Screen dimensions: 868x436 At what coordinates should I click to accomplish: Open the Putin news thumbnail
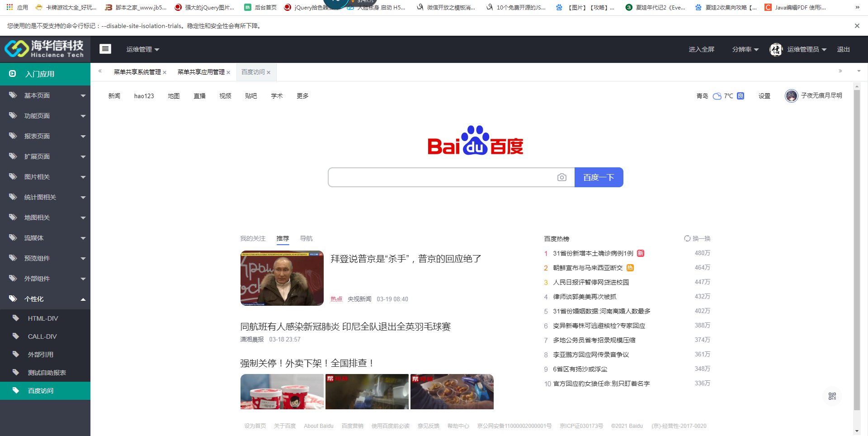tap(282, 278)
